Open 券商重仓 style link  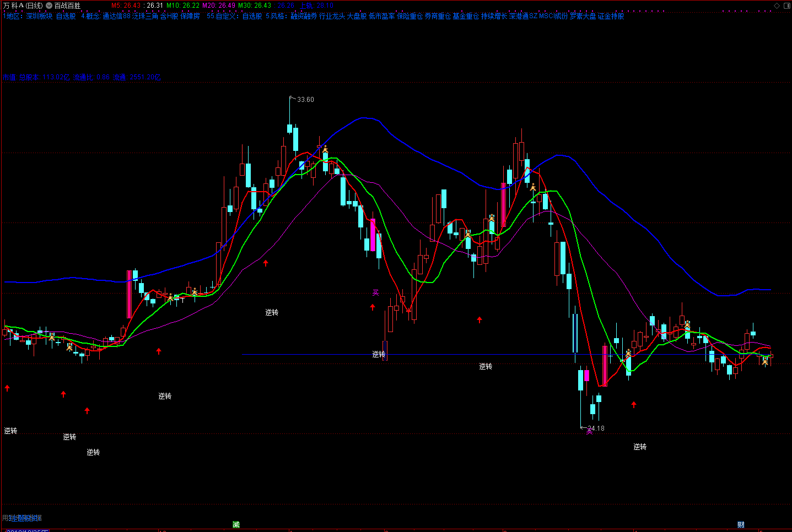438,17
